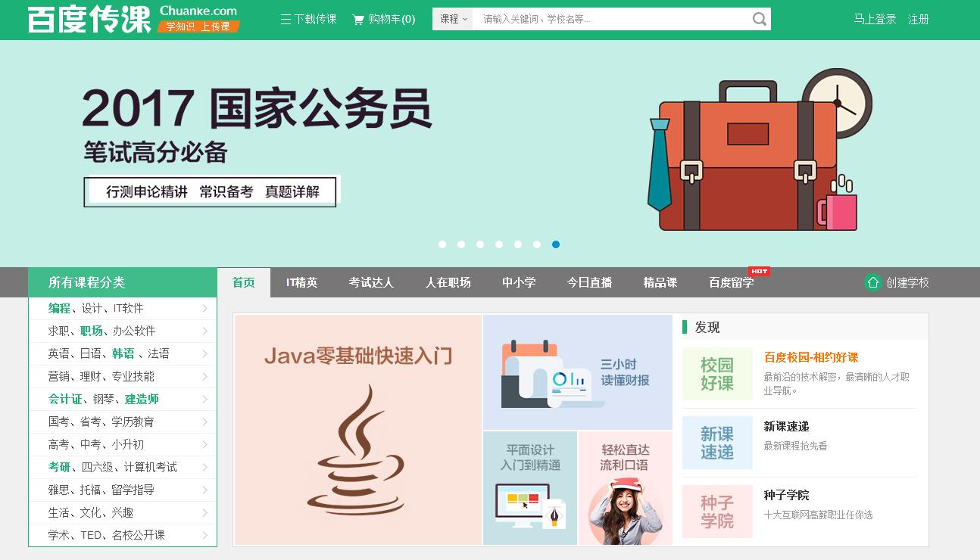Open the 今日直播 tab
980x560 pixels.
tap(590, 282)
